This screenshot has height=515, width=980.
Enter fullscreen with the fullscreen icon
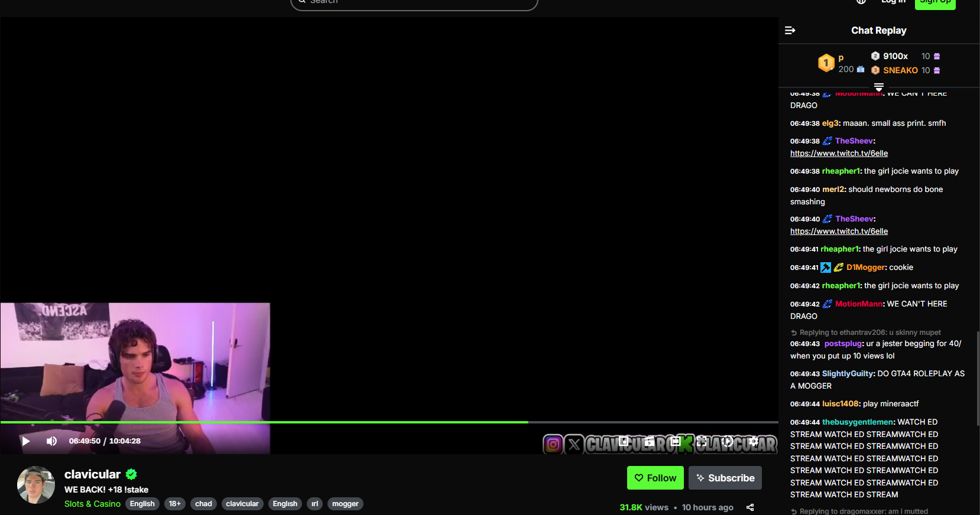[702, 441]
